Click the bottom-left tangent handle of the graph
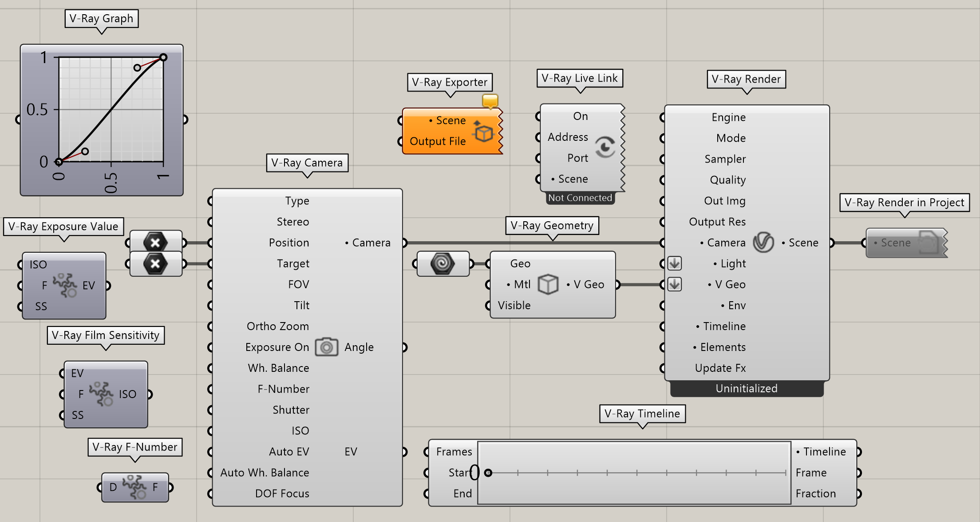980x522 pixels. 85,151
